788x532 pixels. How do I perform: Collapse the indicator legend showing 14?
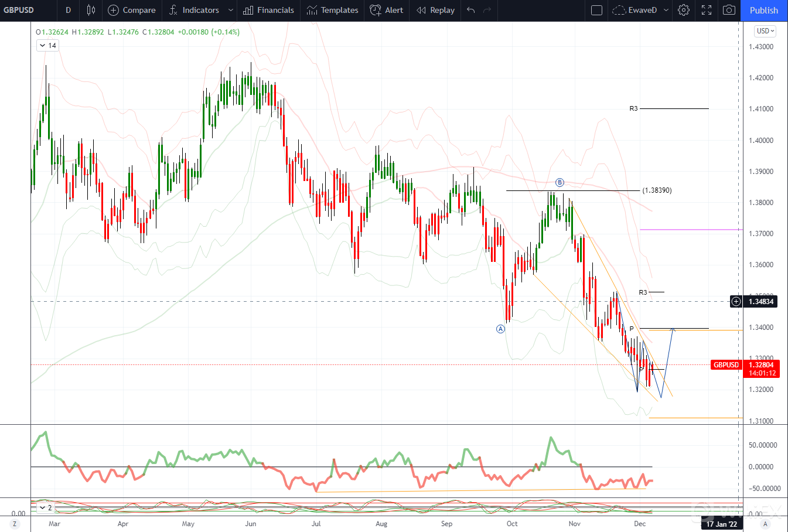pyautogui.click(x=43, y=46)
